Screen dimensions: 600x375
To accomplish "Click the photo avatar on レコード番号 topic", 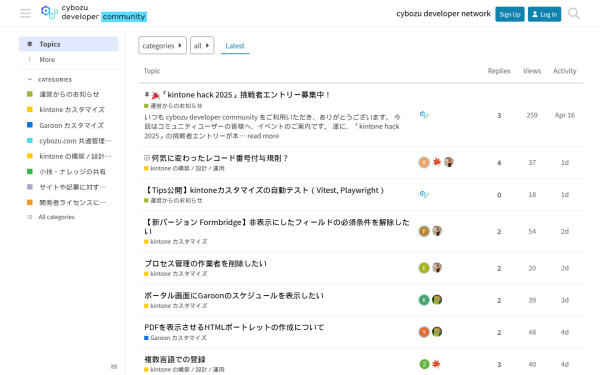I will click(x=449, y=162).
